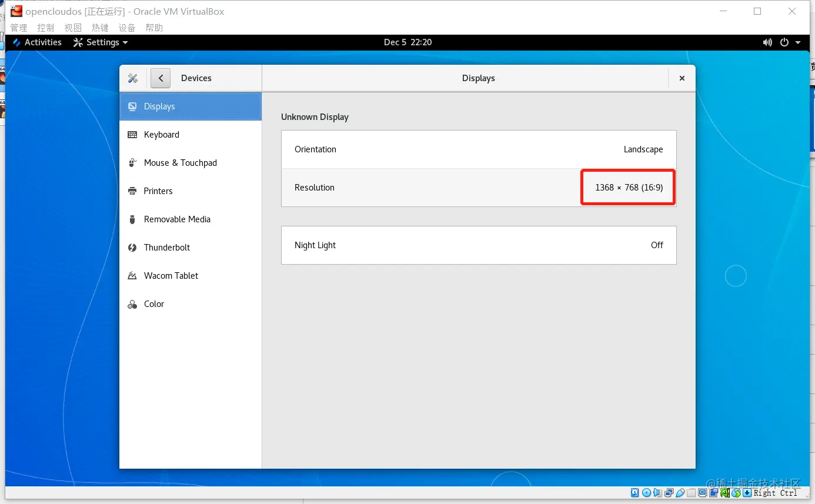This screenshot has height=504, width=815.
Task: Open the system menu via the power icon
Action: [784, 42]
